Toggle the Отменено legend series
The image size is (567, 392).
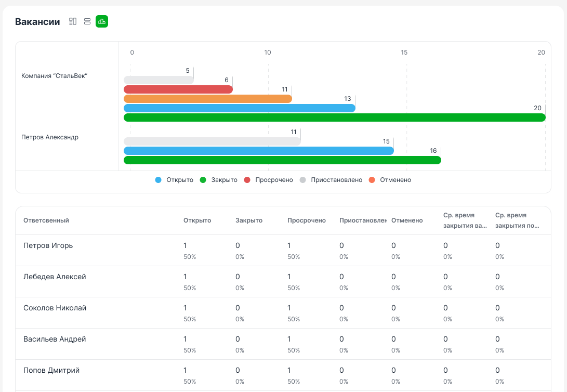pos(390,180)
